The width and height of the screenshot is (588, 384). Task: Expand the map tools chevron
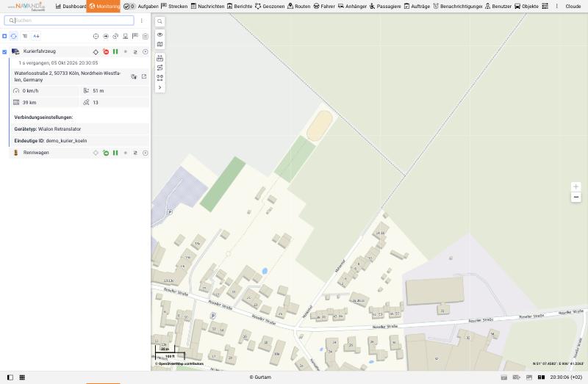(159, 87)
